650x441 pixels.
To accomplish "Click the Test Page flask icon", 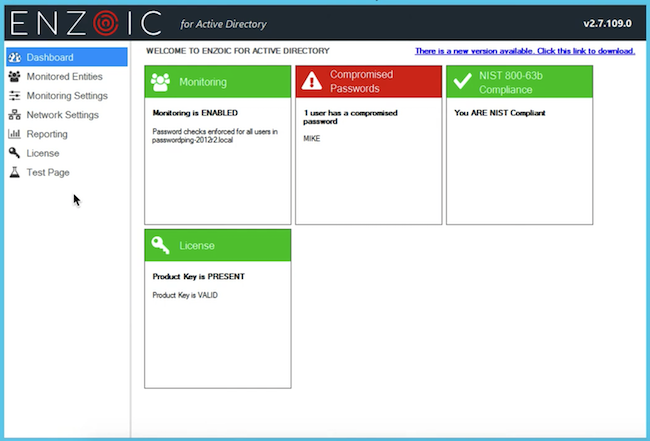I will (14, 173).
